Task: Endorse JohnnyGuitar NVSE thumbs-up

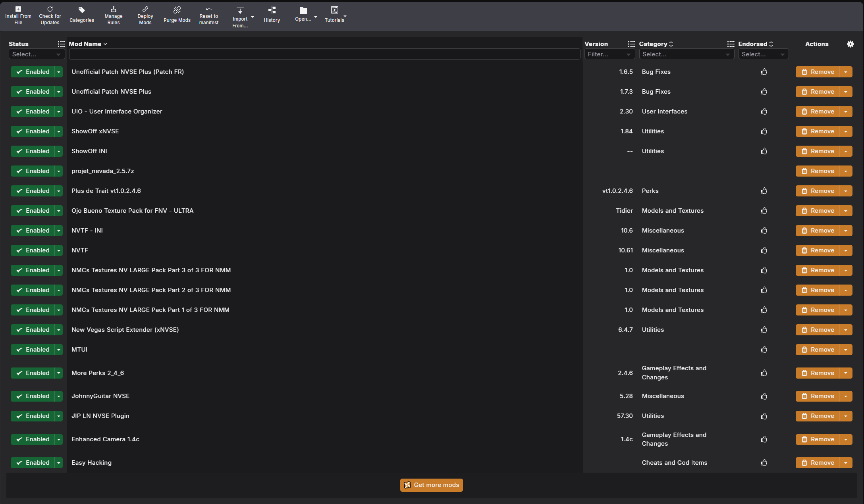Action: coord(764,396)
